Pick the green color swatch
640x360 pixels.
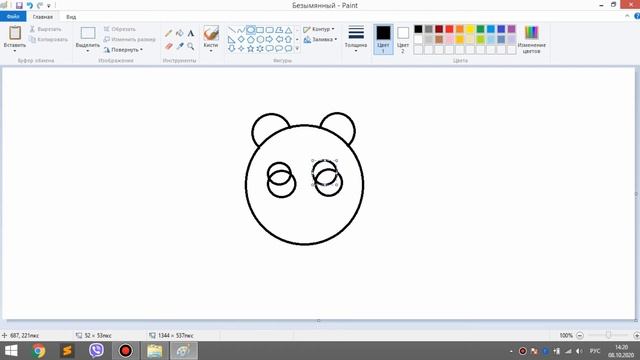tap(480, 29)
